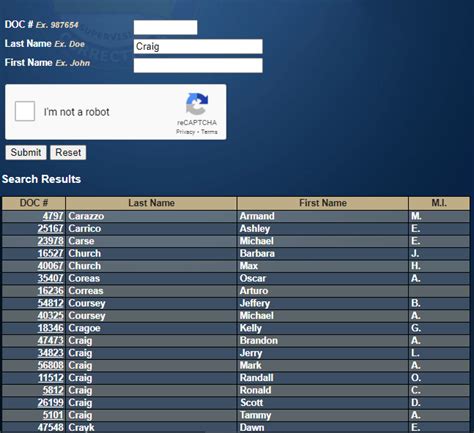Open DOC number 26199 for Scott Craig
The height and width of the screenshot is (433, 474).
click(50, 403)
